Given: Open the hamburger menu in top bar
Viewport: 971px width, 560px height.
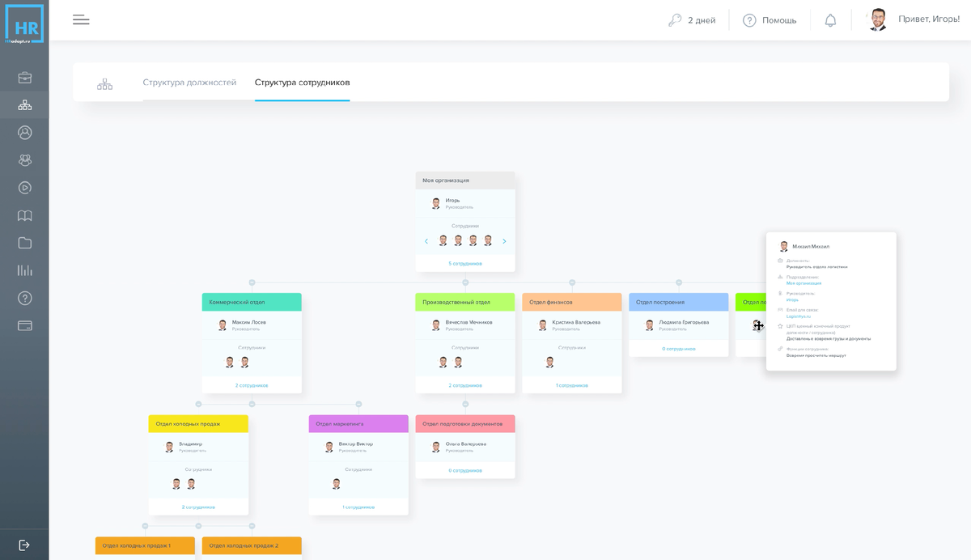Looking at the screenshot, I should 81,20.
